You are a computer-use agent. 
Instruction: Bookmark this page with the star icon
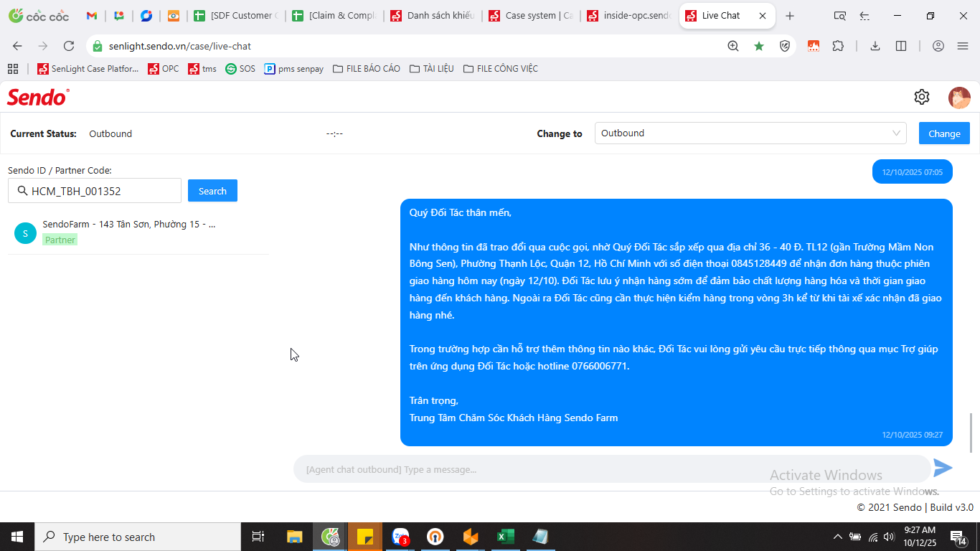(x=759, y=46)
